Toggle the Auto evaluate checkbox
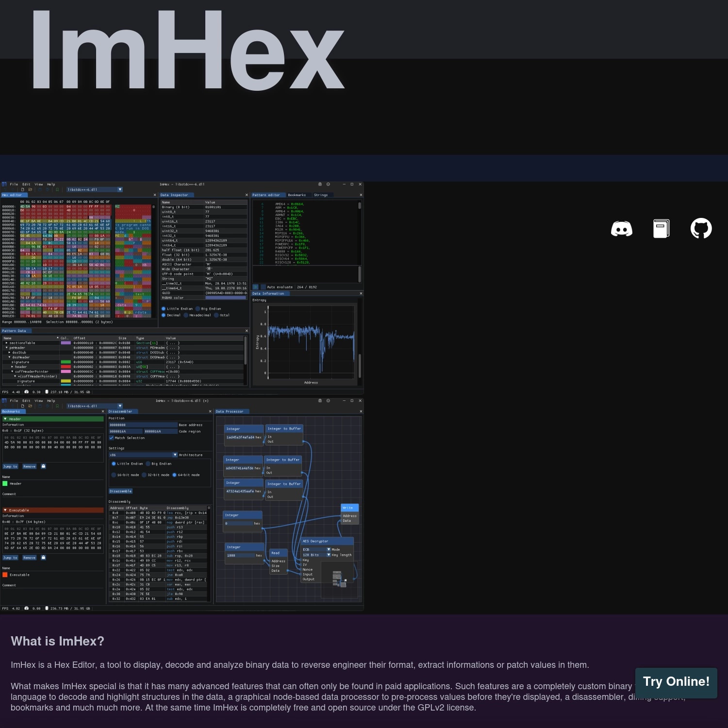This screenshot has height=728, width=728. pos(264,287)
